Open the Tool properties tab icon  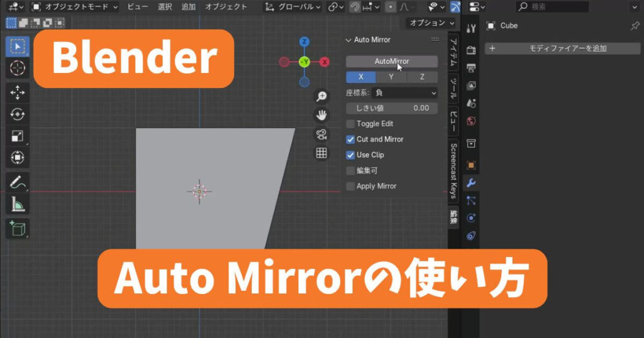tap(471, 28)
